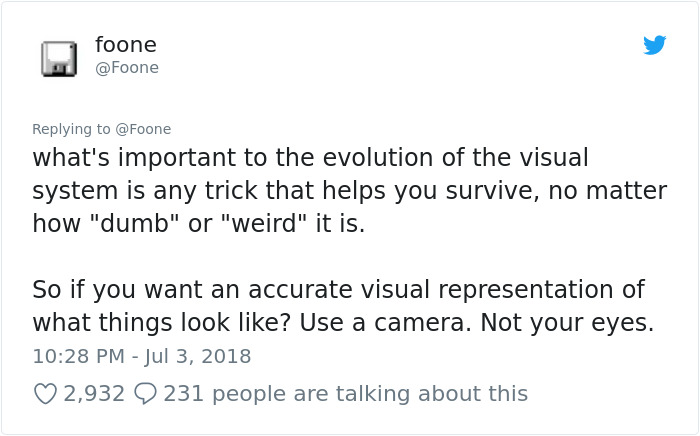
Task: Click the line starting "what's important"
Action: point(310,158)
